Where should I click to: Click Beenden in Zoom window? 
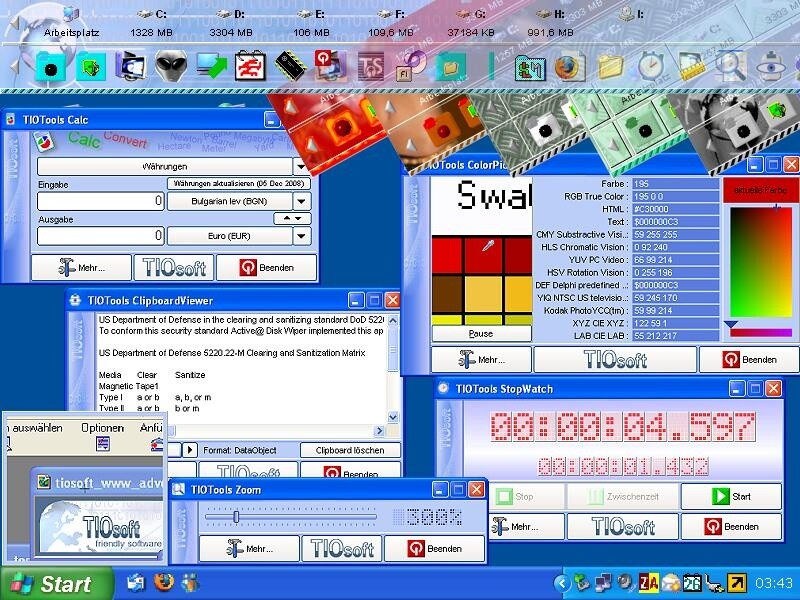click(434, 549)
